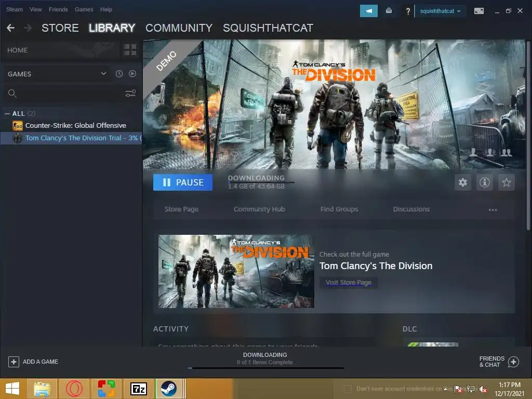
Task: Toggle the ready-to-play filter icon
Action: pyautogui.click(x=132, y=74)
